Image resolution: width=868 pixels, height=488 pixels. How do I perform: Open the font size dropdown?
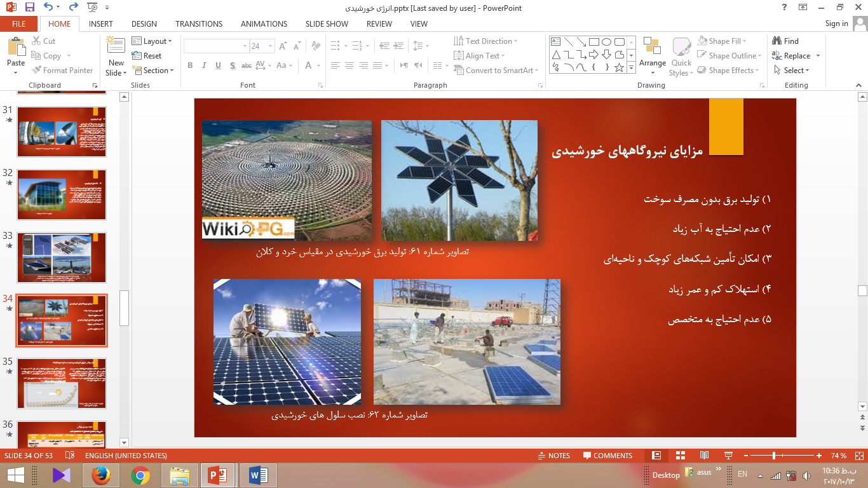271,46
